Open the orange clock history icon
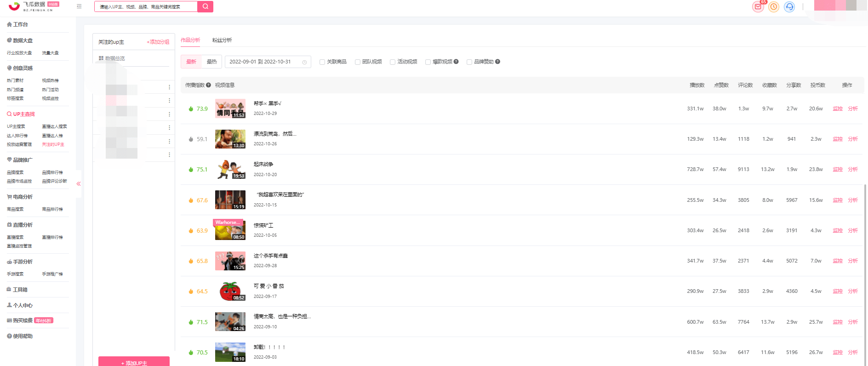Viewport: 868px width, 366px height. pyautogui.click(x=774, y=7)
